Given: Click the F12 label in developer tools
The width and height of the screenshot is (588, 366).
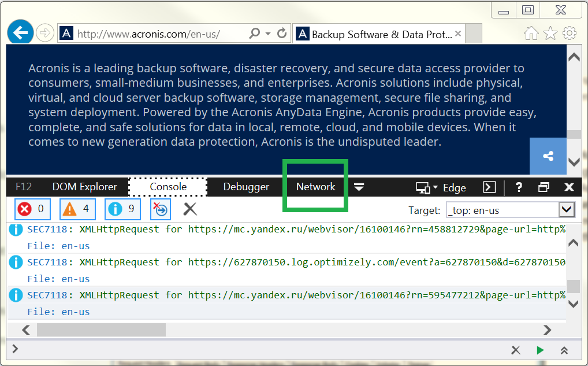Looking at the screenshot, I should tap(24, 187).
